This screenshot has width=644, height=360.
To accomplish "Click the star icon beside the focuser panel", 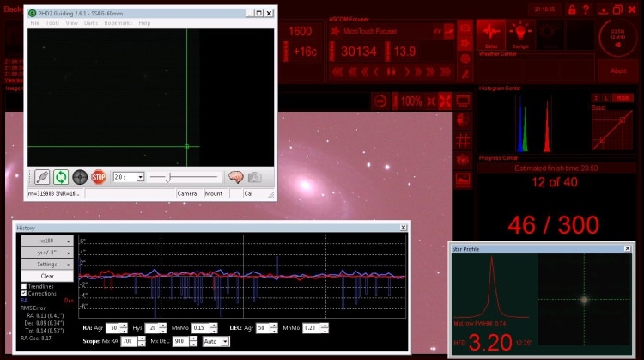I will click(465, 43).
